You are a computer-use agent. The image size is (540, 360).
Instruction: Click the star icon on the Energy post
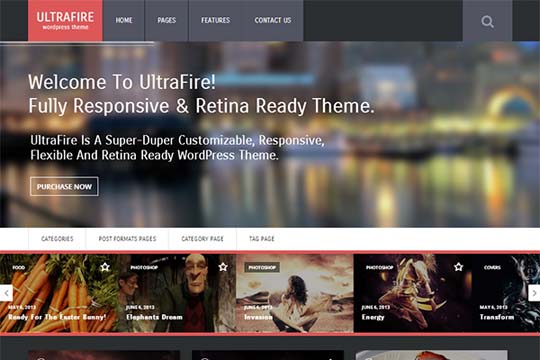(458, 267)
